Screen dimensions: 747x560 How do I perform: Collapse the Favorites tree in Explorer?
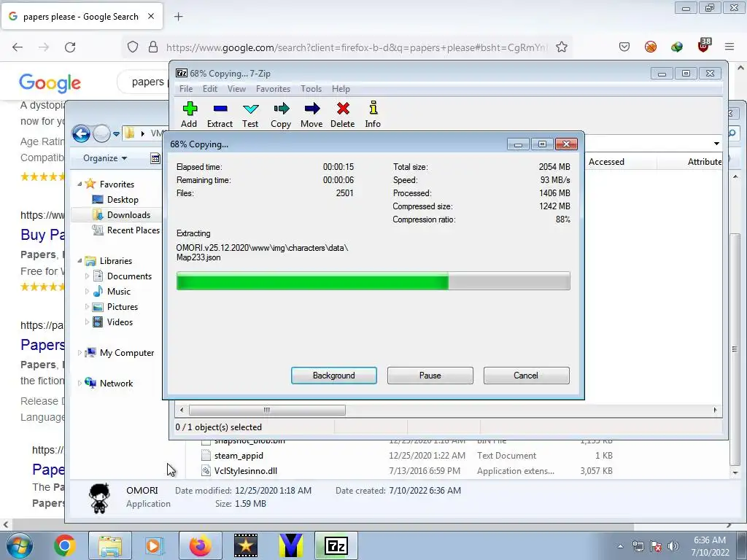point(80,184)
